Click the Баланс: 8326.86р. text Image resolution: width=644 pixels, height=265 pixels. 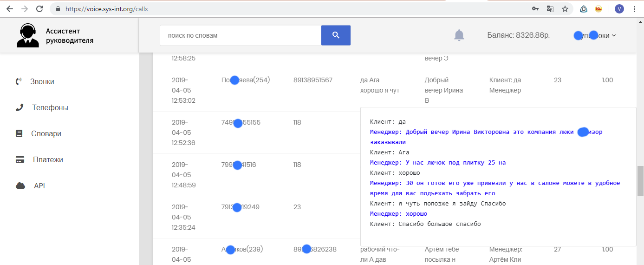tap(518, 35)
